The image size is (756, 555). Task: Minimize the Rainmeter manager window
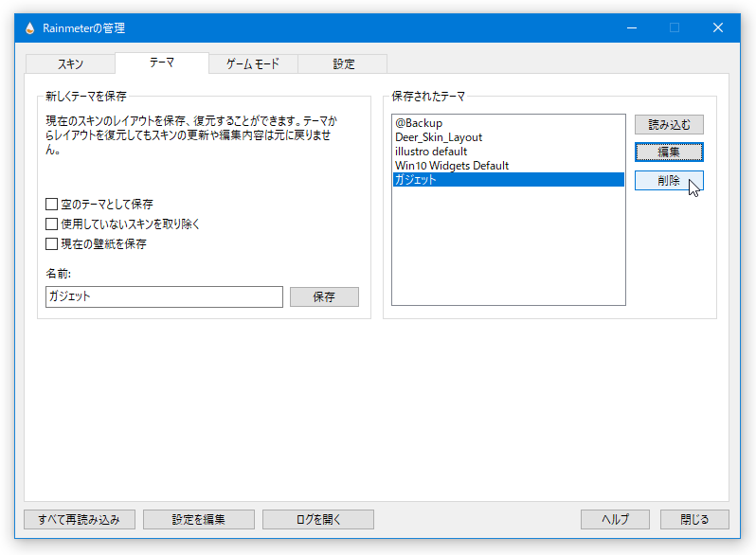tap(632, 28)
